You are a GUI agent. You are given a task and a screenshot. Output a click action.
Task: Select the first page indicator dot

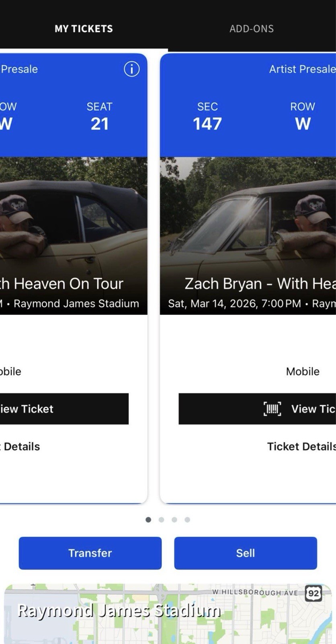click(148, 520)
